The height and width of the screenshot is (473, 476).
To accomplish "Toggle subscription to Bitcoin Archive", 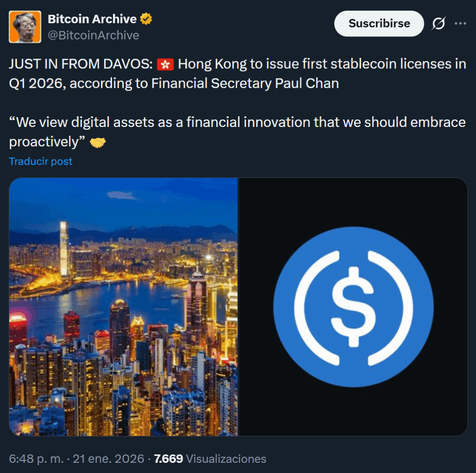I will (379, 23).
